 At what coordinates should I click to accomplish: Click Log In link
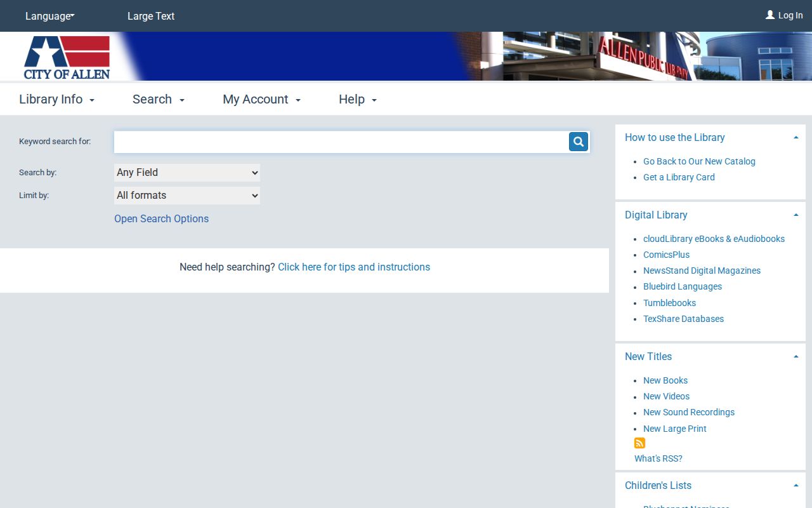784,15
